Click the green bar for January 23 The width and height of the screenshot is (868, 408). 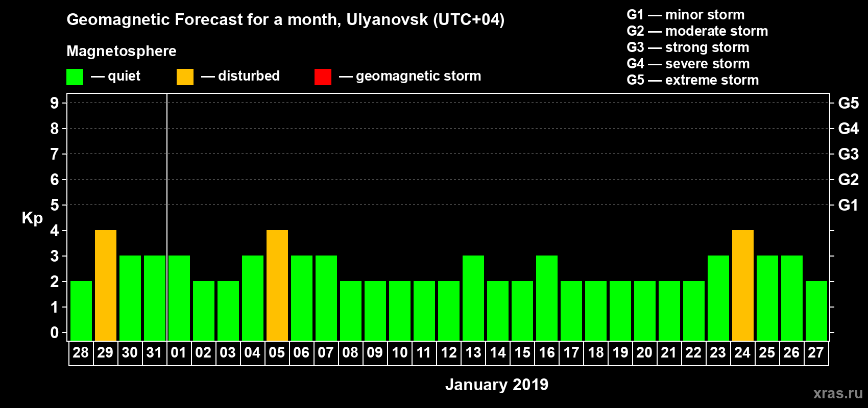click(x=718, y=298)
